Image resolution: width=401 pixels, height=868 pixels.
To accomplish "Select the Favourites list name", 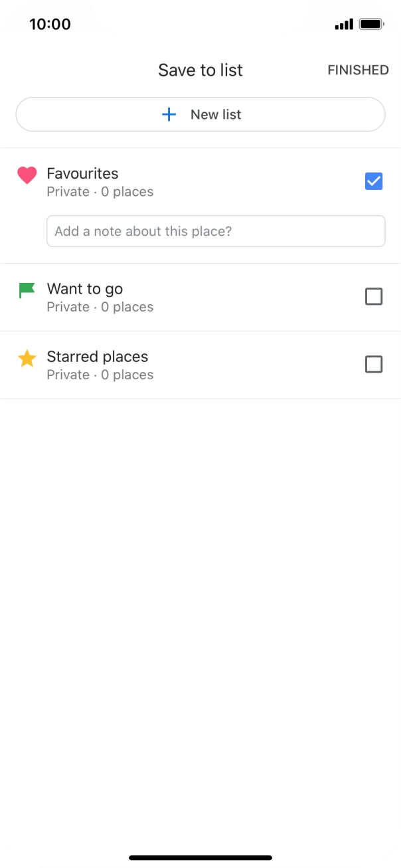I will 82,174.
